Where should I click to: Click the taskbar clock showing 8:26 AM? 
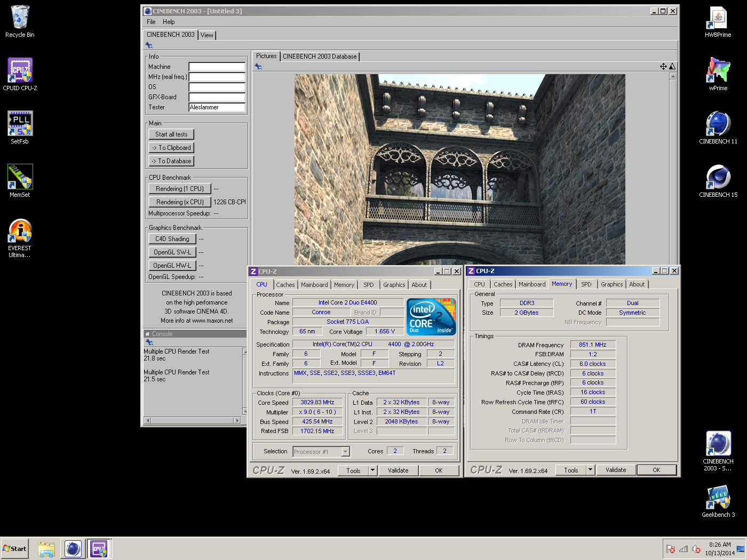coord(720,549)
